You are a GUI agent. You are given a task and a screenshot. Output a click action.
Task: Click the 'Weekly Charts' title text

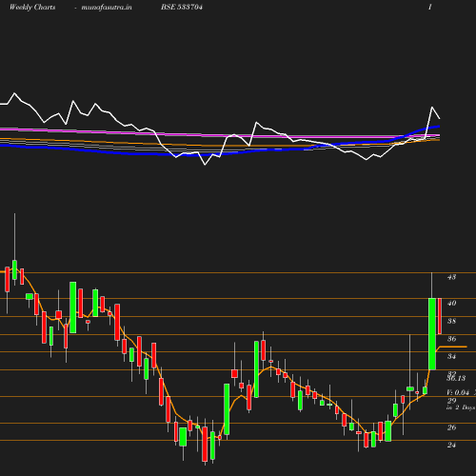(x=32, y=7)
